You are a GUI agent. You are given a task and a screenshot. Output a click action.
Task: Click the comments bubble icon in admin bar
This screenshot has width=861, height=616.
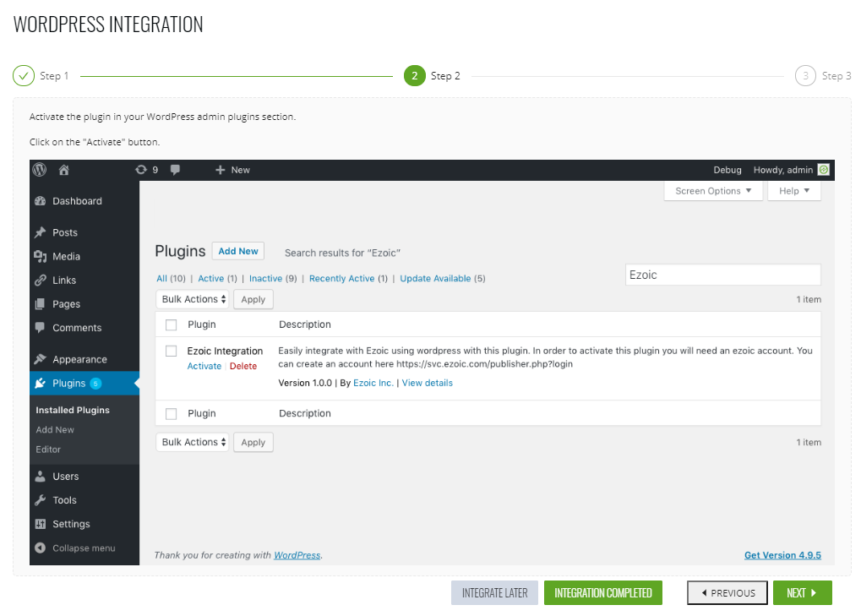tap(175, 170)
